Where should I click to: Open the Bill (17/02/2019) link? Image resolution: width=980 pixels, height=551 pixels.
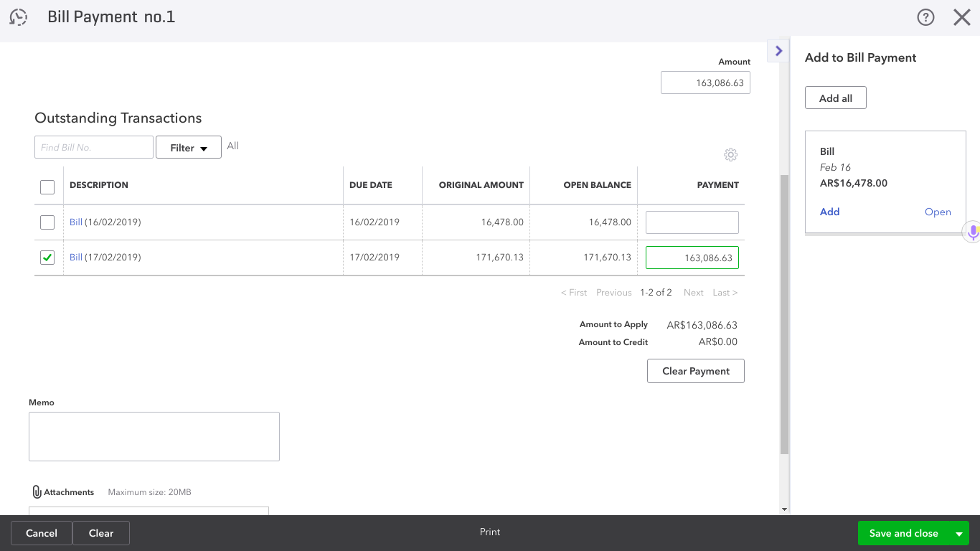76,258
